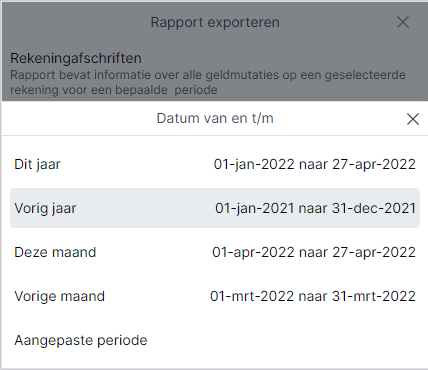Open the Aangepaste periode option
This screenshot has width=428, height=370.
coord(215,340)
